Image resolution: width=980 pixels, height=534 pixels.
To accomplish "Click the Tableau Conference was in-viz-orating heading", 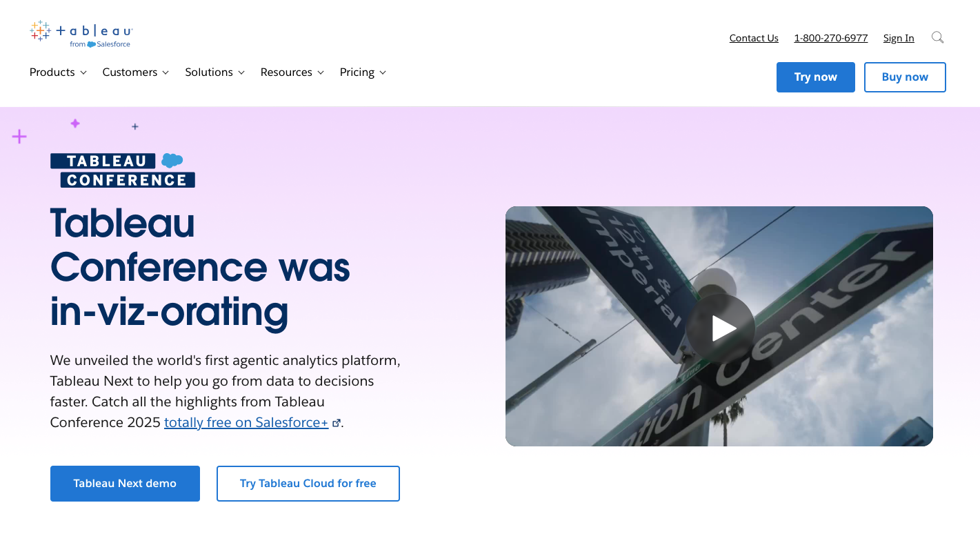I will 200,268.
